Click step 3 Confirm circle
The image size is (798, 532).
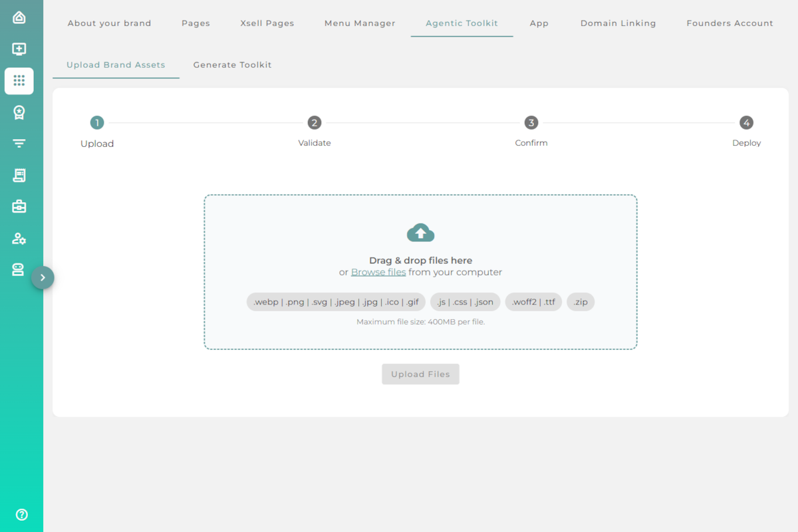pyautogui.click(x=531, y=122)
